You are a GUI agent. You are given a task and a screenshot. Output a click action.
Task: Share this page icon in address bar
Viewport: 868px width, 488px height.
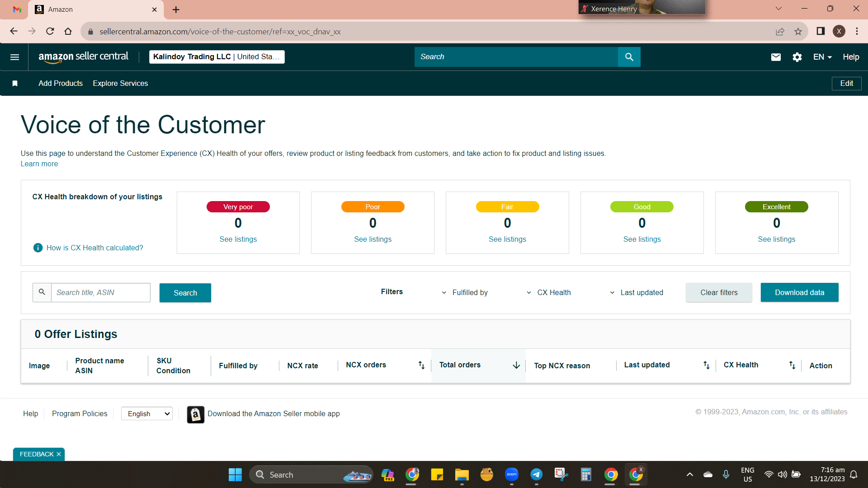click(780, 31)
